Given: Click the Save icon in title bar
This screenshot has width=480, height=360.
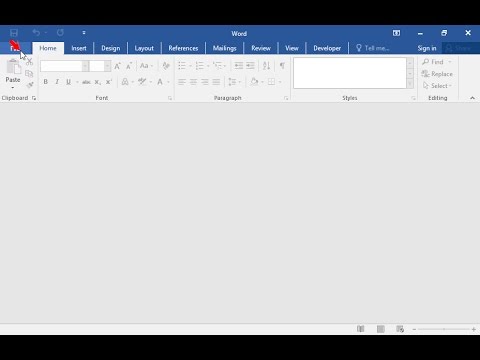Looking at the screenshot, I should [14, 33].
